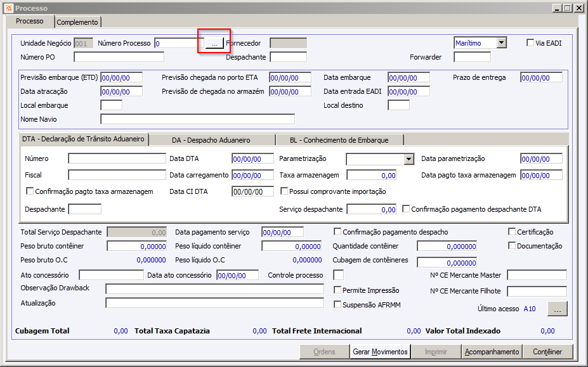The height and width of the screenshot is (367, 588).
Task: Switch to the Complemento tab
Action: [77, 22]
